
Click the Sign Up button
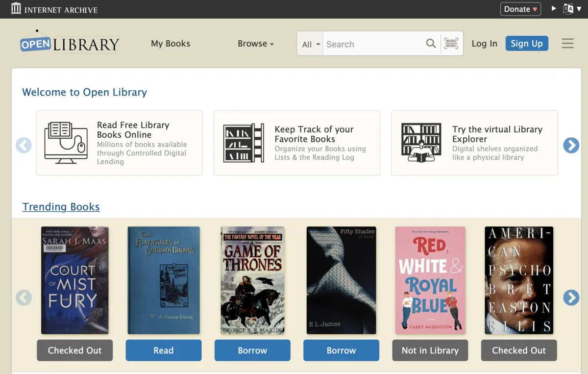pos(527,44)
